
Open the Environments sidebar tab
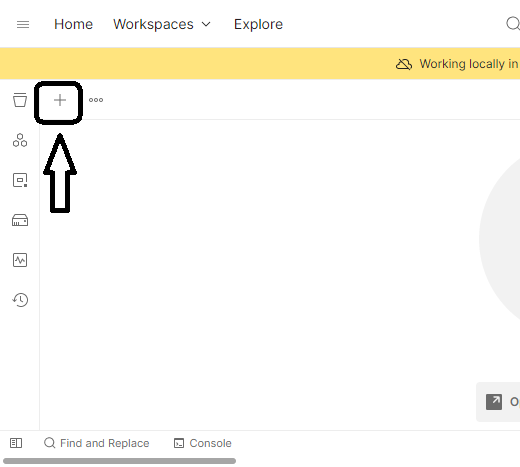(20, 180)
